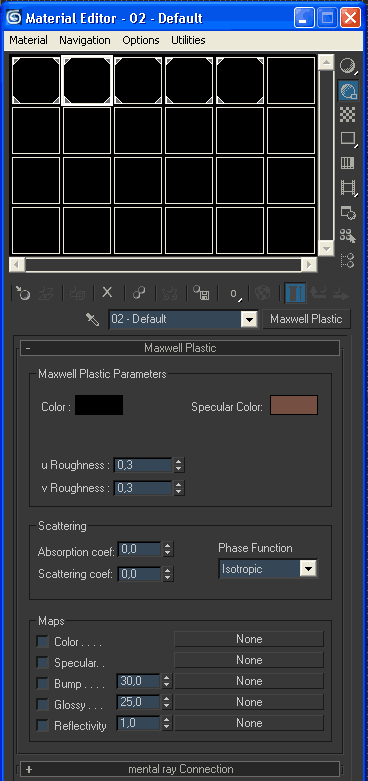Screen dimensions: 368x781
Task: Click the Video Color Check icon
Action: [x=348, y=163]
